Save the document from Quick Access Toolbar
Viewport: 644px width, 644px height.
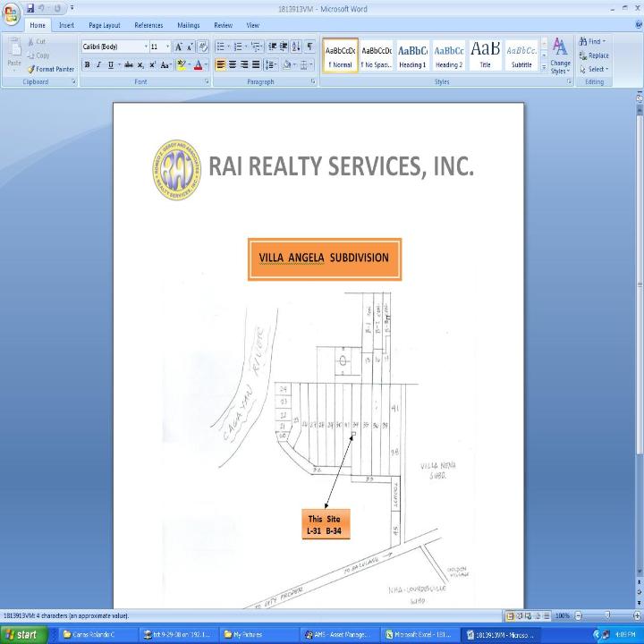point(30,8)
